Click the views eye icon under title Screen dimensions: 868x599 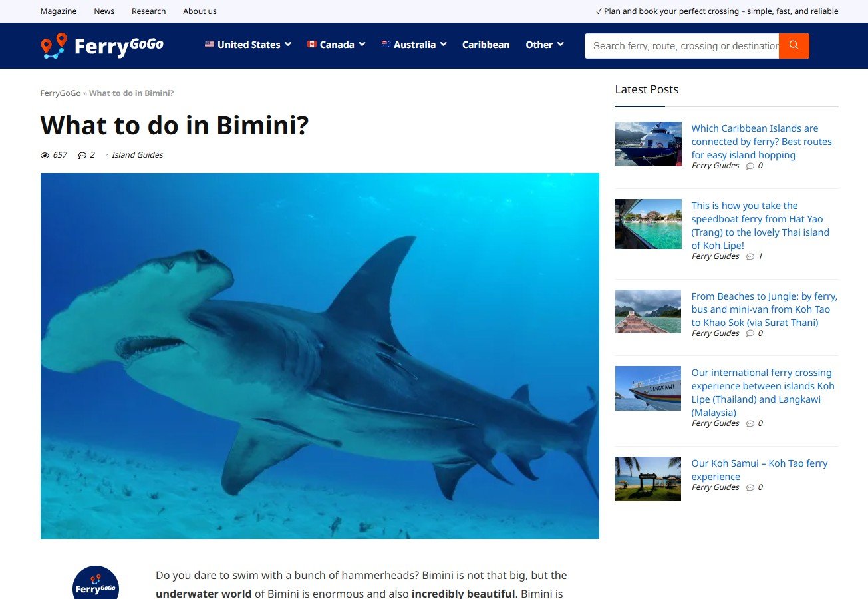coord(45,155)
